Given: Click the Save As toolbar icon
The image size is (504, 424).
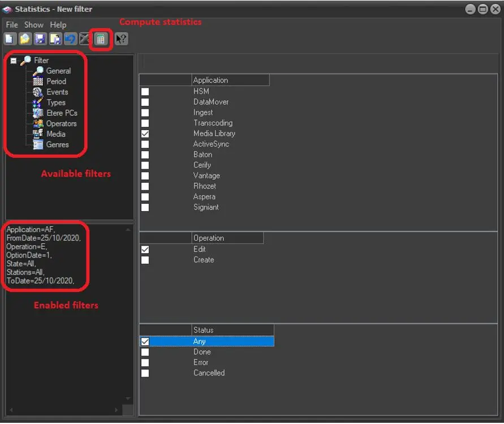Looking at the screenshot, I should click(55, 39).
